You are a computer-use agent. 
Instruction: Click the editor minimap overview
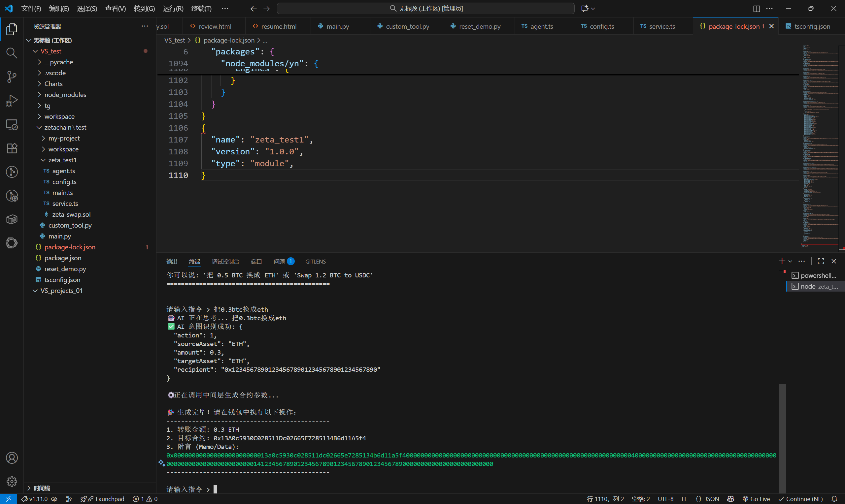[820, 146]
